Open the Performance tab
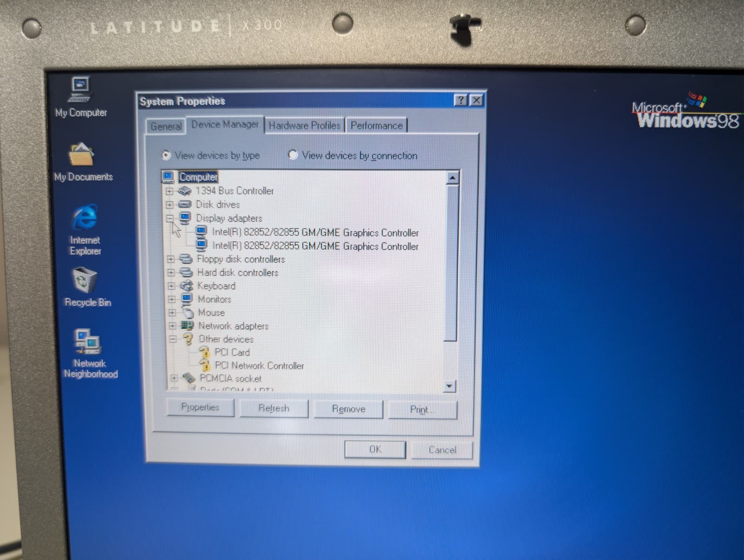The width and height of the screenshot is (744, 560). (x=377, y=126)
